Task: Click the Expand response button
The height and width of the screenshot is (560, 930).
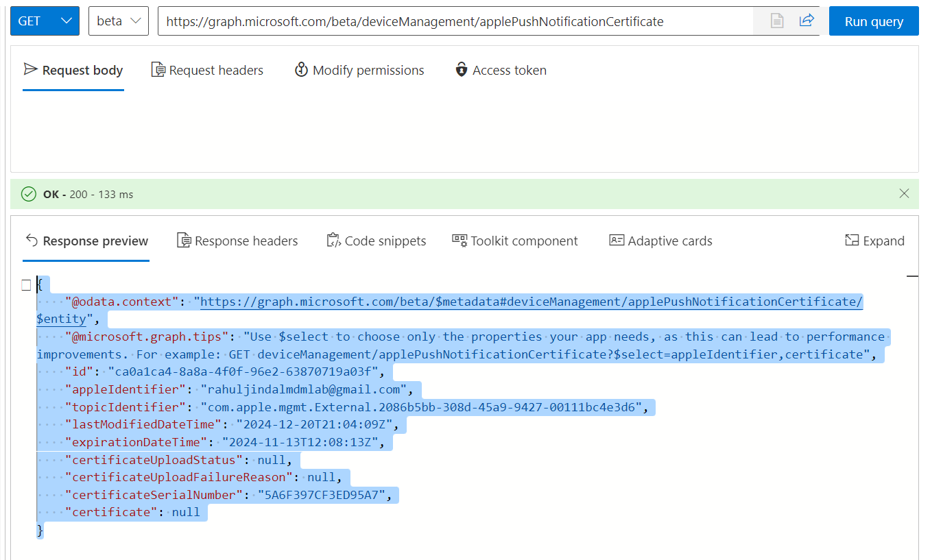Action: [x=875, y=241]
